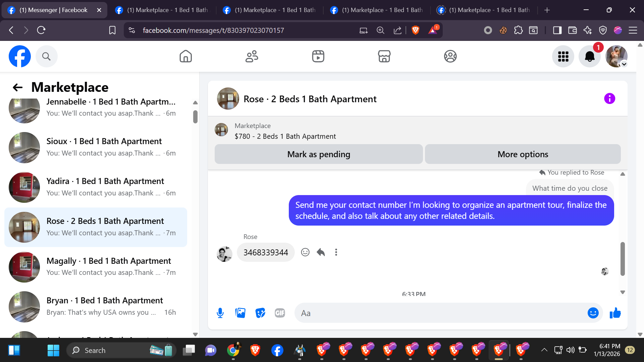644x362 pixels.
Task: Open conversation information purple icon
Action: click(609, 99)
